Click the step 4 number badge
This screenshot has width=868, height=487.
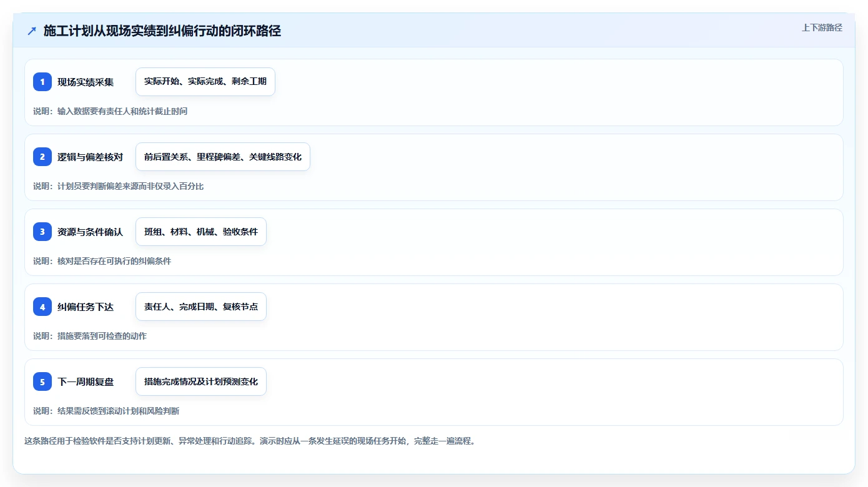(42, 307)
